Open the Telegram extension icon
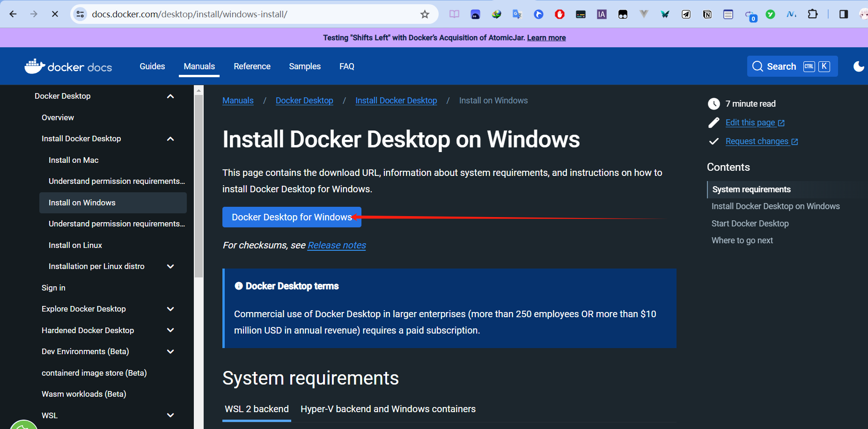The image size is (868, 429). click(686, 14)
